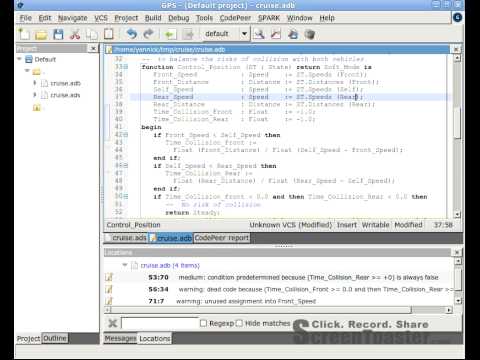Click the New file toolbar icon

[x=25, y=34]
